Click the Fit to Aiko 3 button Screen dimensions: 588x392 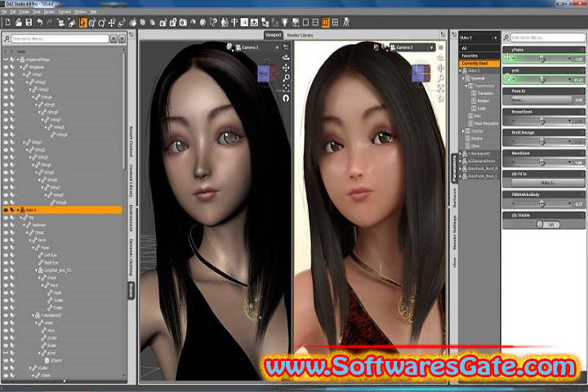click(547, 183)
